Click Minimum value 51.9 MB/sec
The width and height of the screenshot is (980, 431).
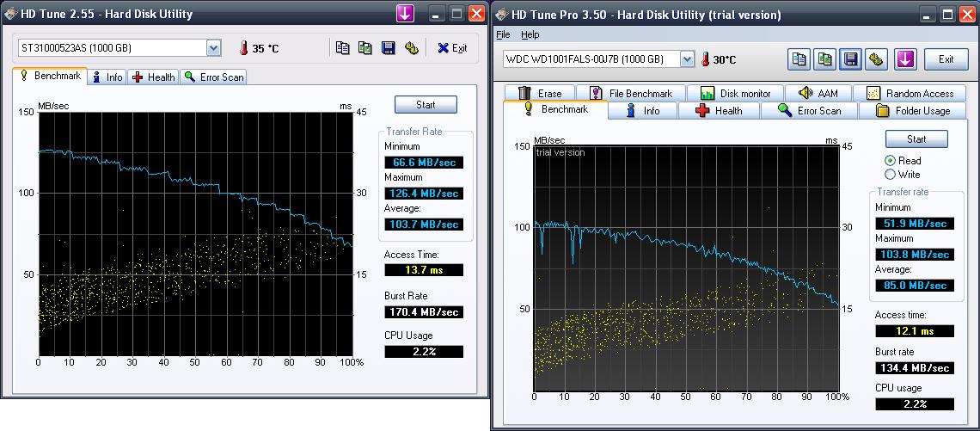coord(915,224)
